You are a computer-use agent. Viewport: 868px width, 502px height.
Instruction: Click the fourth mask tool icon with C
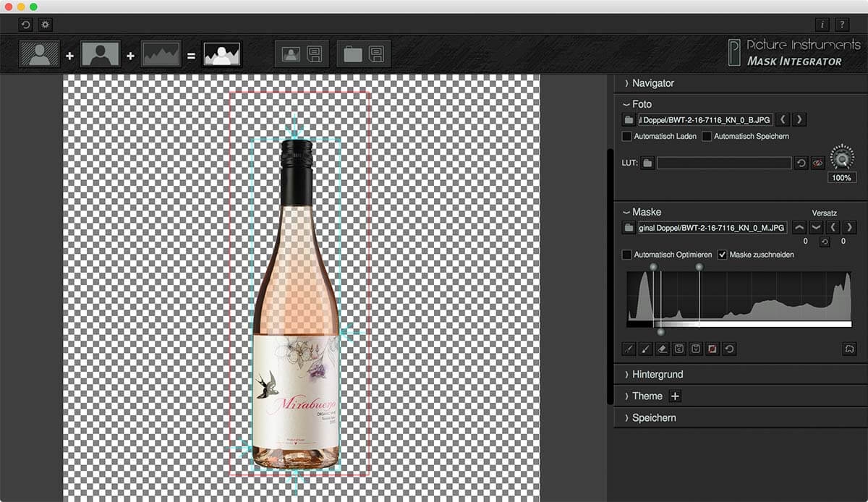click(x=679, y=349)
